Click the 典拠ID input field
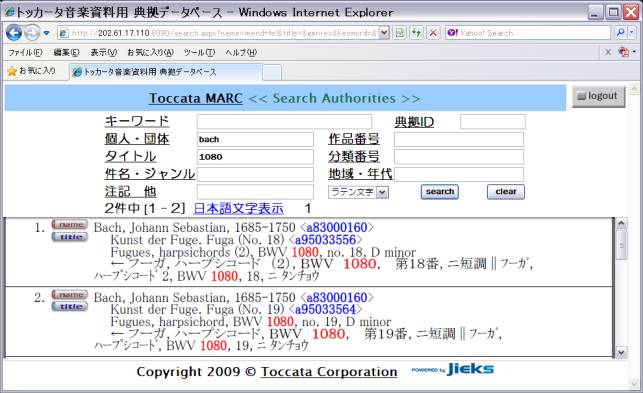The height and width of the screenshot is (393, 643). pos(493,122)
